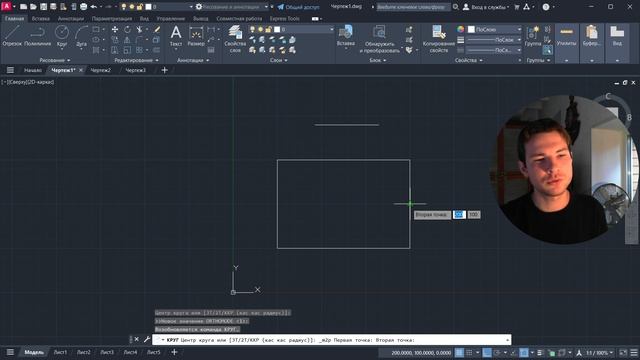Toggle snap mode in status bar
640x360 pixels.
click(x=469, y=353)
